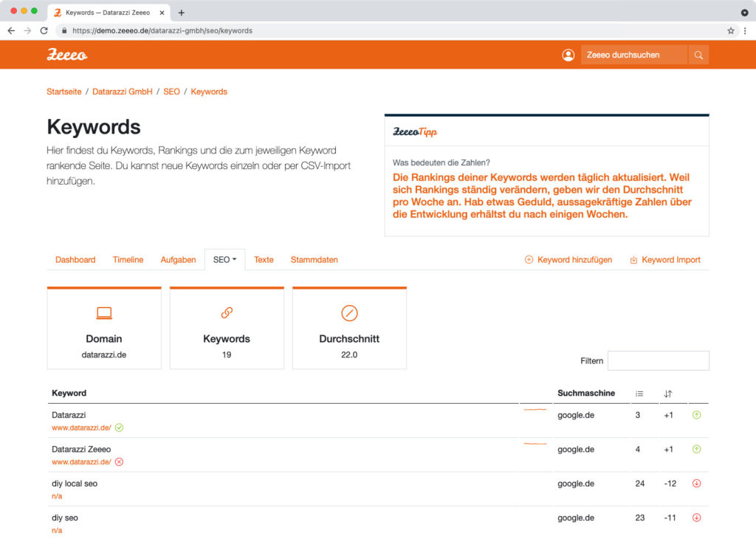
Task: Click the Zeeeo logo in header
Action: pyautogui.click(x=67, y=55)
